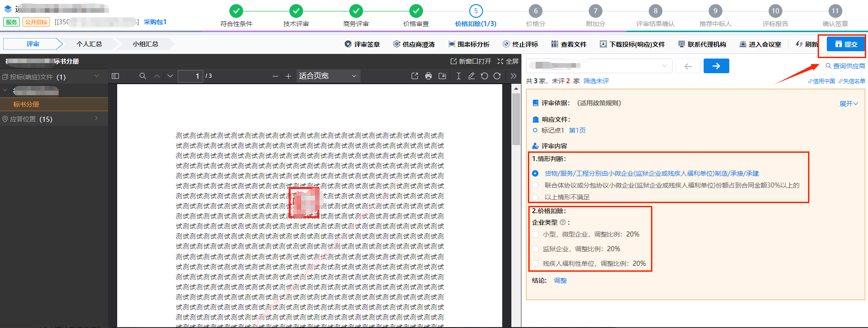The image size is (868, 328).
Task: Select radio 货物/服务/工程分别由小微企业制造
Action: point(535,173)
